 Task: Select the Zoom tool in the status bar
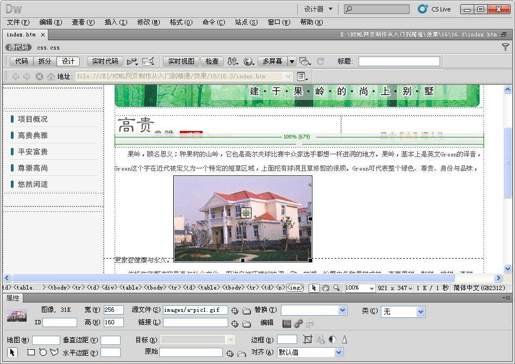click(x=337, y=288)
